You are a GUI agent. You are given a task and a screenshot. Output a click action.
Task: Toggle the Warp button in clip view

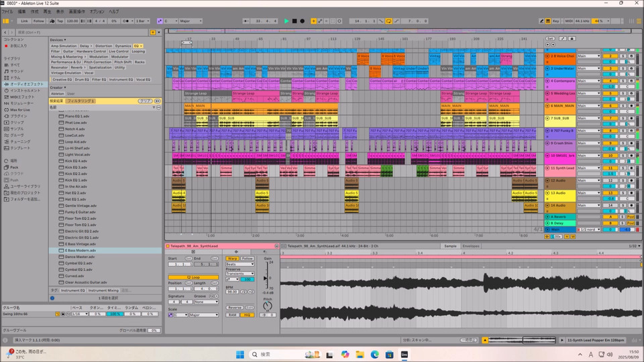(x=232, y=258)
